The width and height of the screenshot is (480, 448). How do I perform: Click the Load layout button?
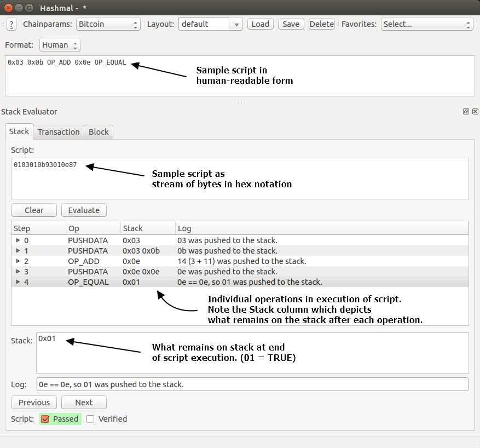click(x=260, y=24)
